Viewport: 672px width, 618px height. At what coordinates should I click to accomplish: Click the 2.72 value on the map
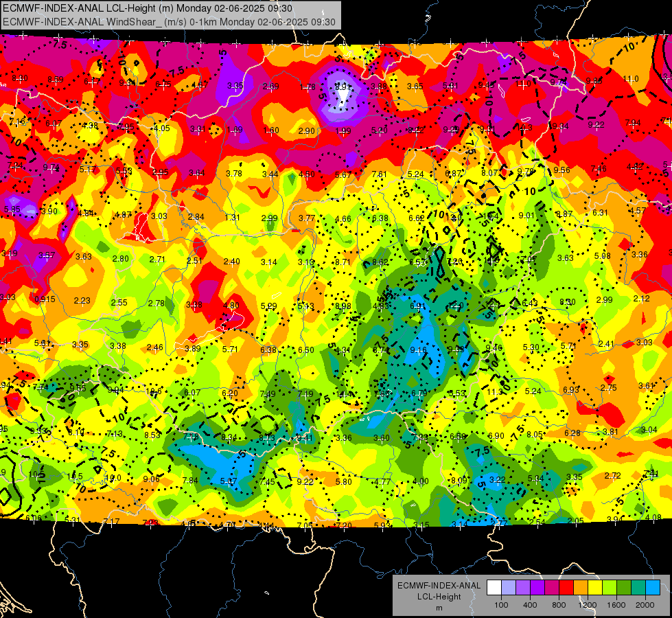[613, 476]
